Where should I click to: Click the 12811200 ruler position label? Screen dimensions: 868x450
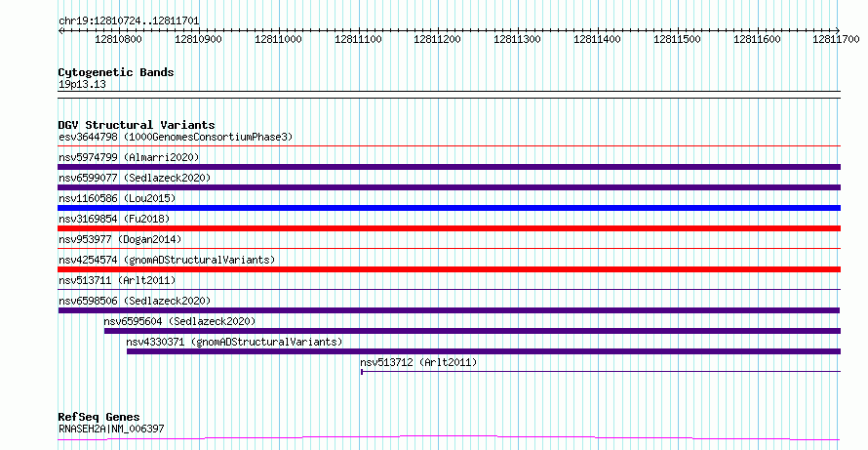[437, 39]
